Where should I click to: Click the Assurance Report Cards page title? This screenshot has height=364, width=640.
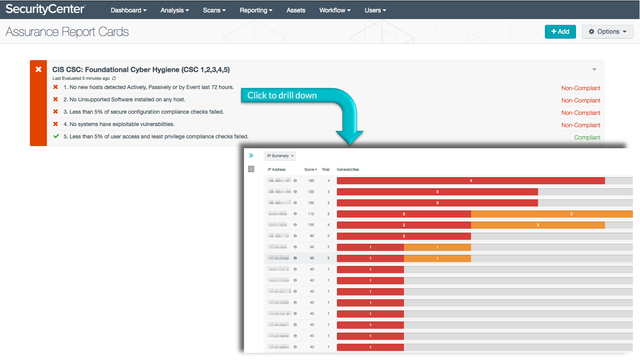coord(67,32)
